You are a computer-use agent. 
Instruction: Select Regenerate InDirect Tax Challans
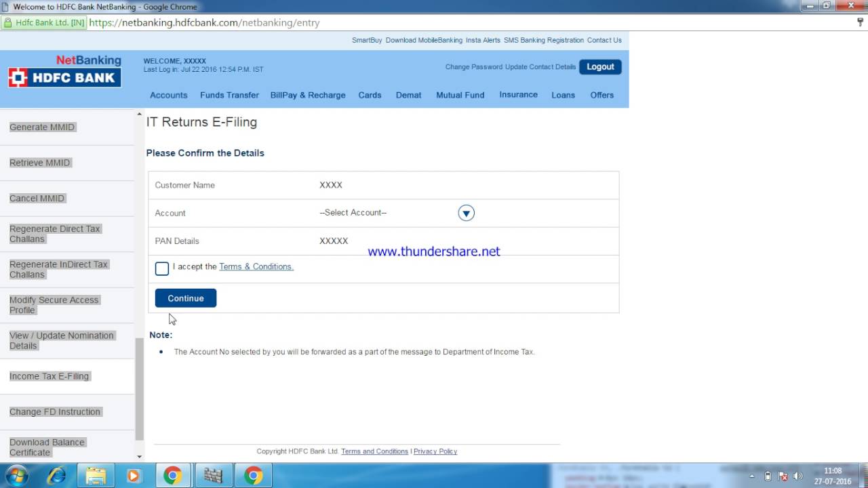(x=59, y=269)
